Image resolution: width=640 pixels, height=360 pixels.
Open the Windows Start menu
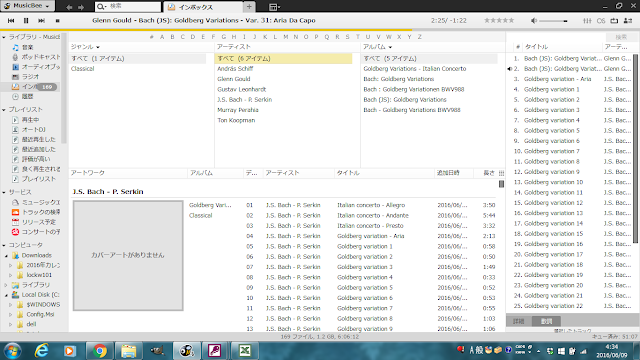click(x=13, y=351)
